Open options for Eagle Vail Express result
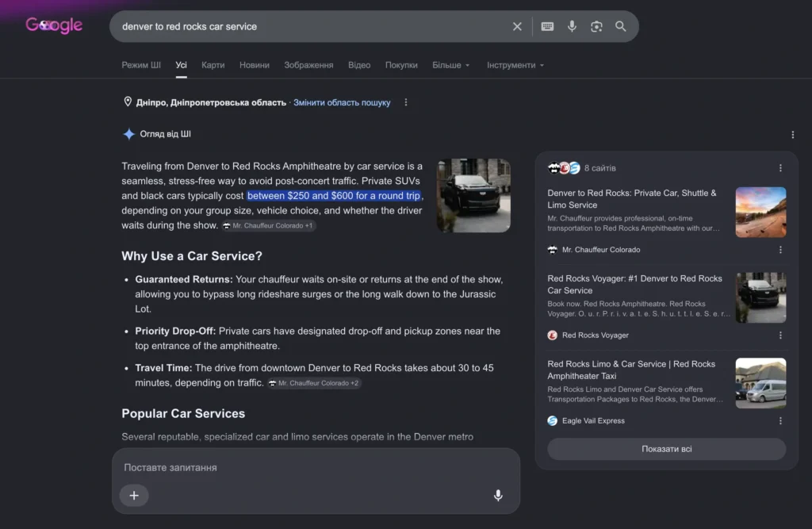This screenshot has width=812, height=529. [x=780, y=420]
